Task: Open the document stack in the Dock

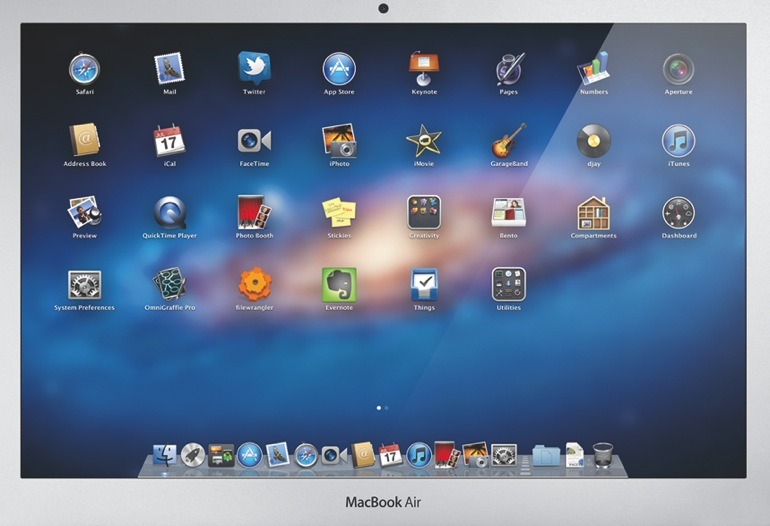Action: tap(575, 455)
